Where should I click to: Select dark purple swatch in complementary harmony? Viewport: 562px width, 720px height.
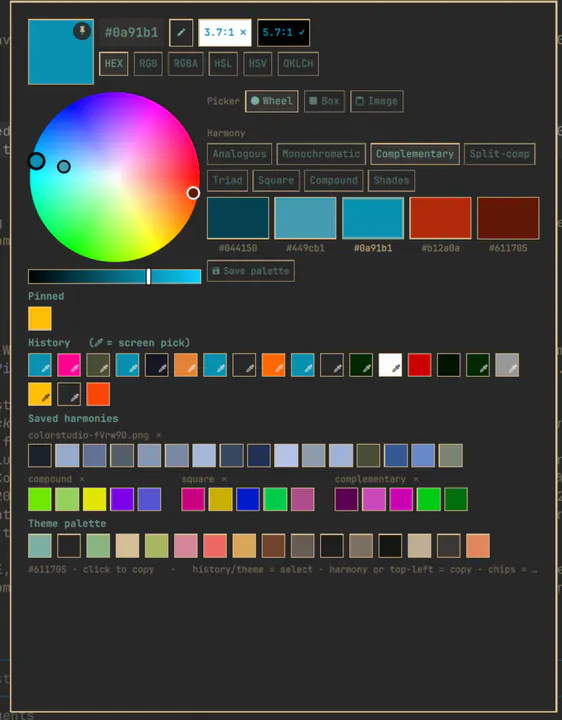[x=346, y=499]
